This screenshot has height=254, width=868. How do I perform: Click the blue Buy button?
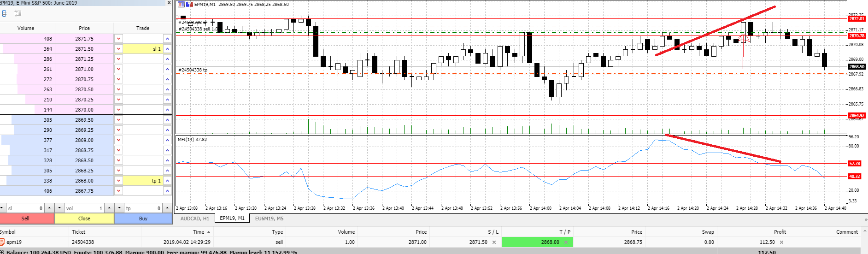pyautogui.click(x=143, y=219)
